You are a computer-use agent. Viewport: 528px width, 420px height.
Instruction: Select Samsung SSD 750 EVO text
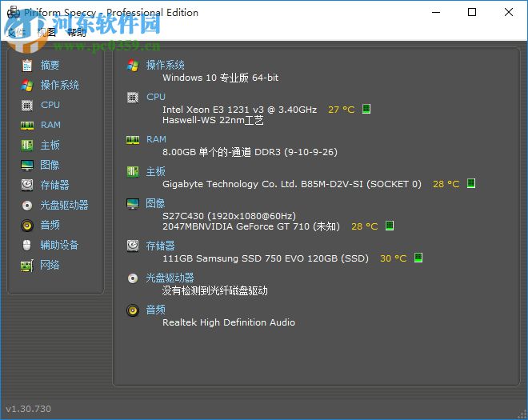pos(266,258)
